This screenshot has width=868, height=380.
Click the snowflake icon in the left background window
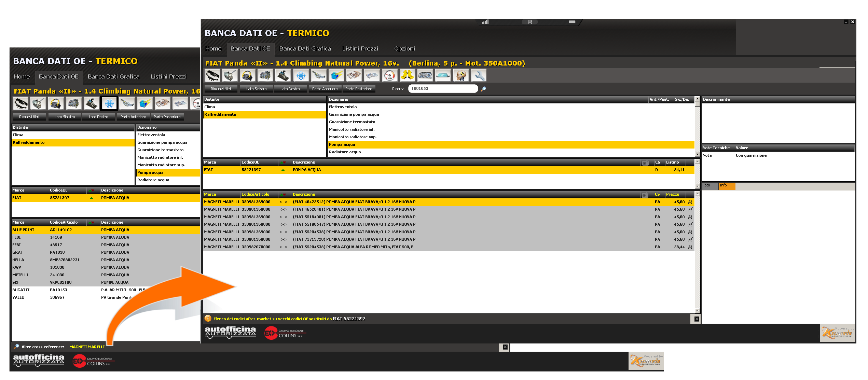coord(109,103)
